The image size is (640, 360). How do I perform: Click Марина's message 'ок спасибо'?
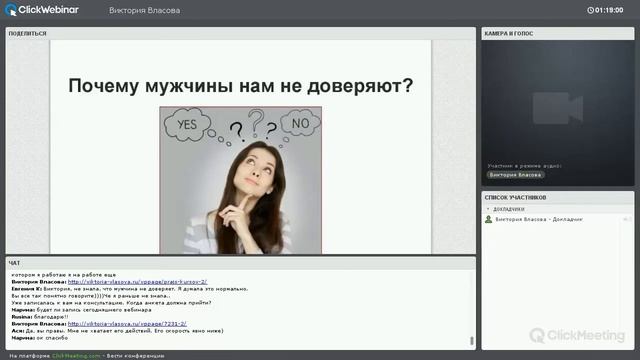(40, 338)
